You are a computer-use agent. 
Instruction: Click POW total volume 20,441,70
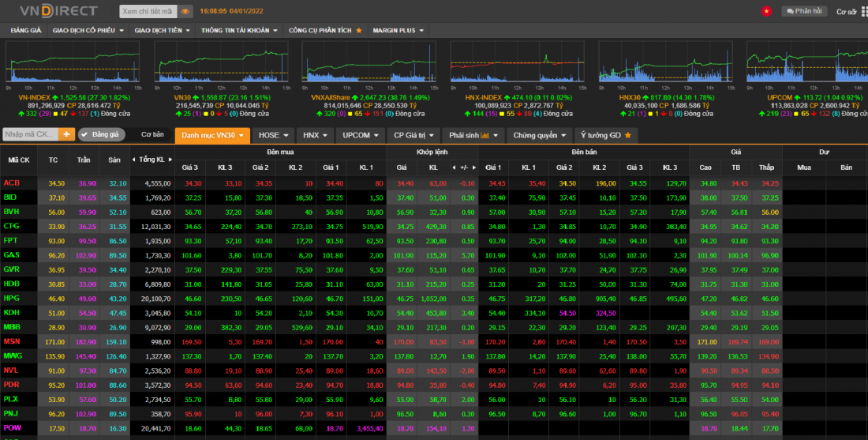tap(157, 428)
